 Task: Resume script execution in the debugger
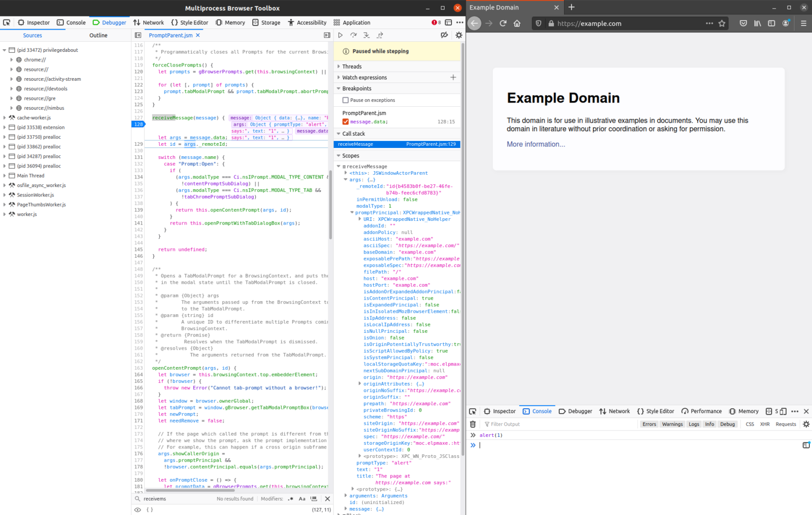340,35
